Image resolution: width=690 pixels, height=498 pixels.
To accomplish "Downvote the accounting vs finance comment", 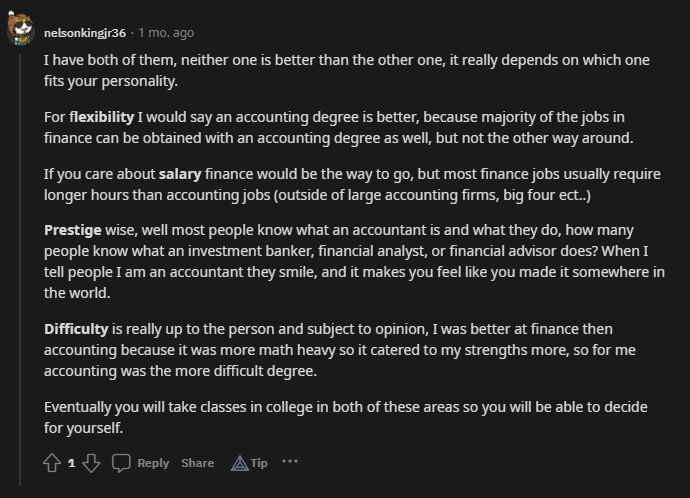I will point(91,463).
